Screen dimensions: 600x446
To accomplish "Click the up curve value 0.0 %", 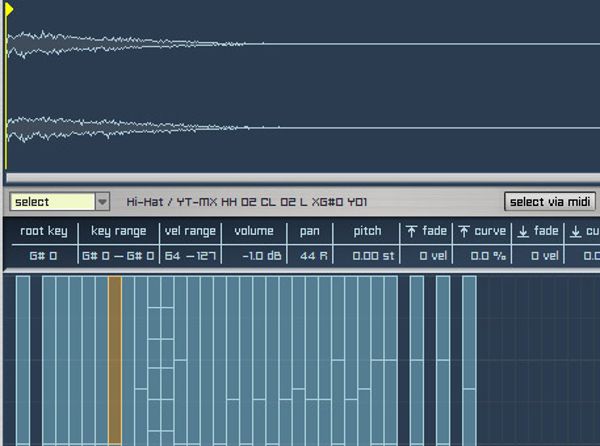I will 482,256.
